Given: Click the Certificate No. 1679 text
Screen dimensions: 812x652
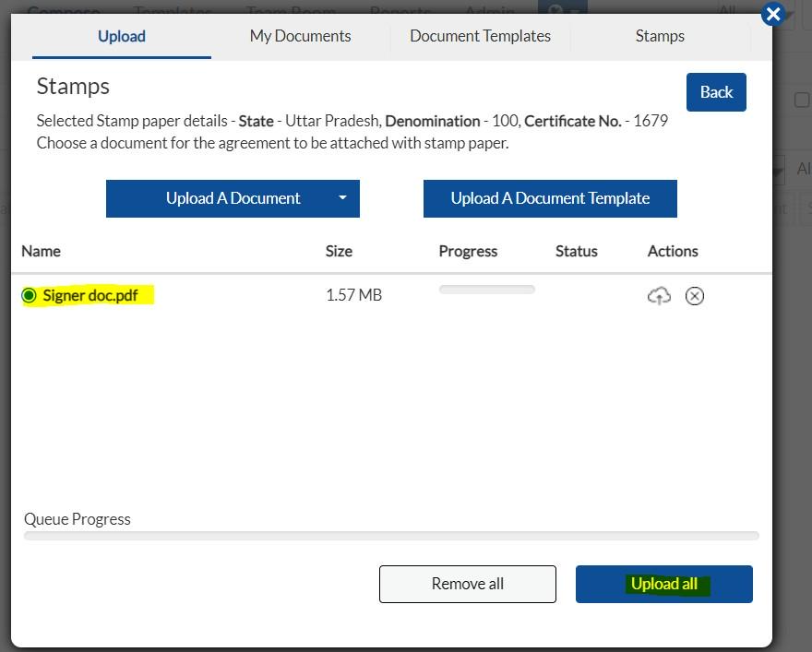Looking at the screenshot, I should coord(596,121).
